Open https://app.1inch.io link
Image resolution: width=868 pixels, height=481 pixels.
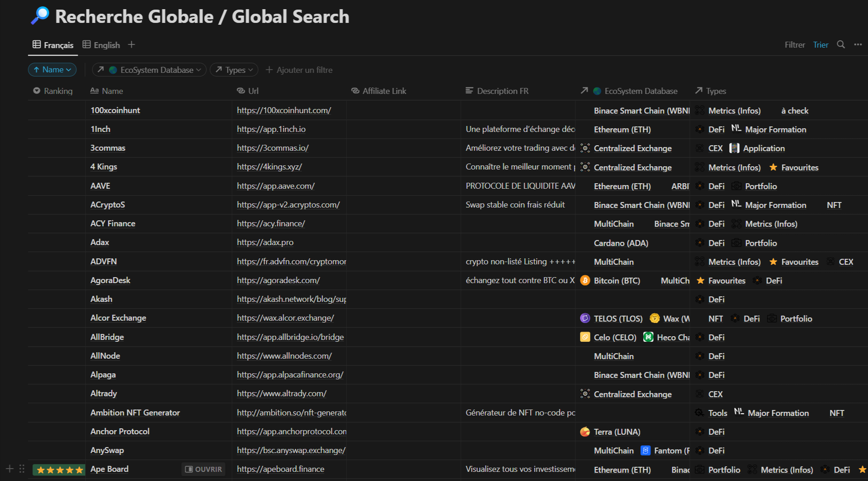click(x=271, y=129)
